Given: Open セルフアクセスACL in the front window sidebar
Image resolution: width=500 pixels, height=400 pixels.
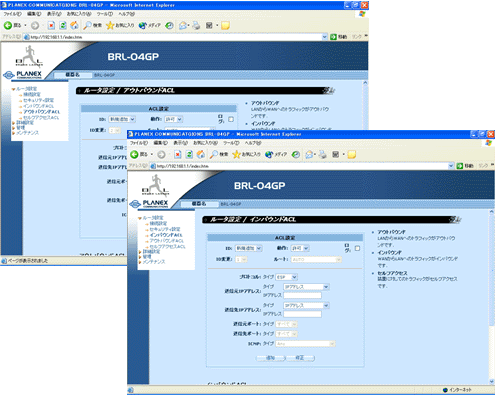Looking at the screenshot, I should pyautogui.click(x=167, y=247).
